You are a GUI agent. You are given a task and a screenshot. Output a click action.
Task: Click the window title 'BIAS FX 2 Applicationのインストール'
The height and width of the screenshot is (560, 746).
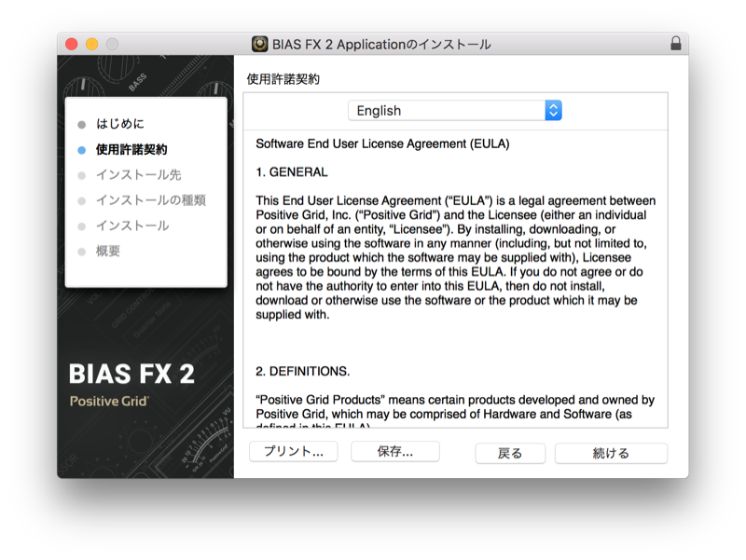(381, 45)
